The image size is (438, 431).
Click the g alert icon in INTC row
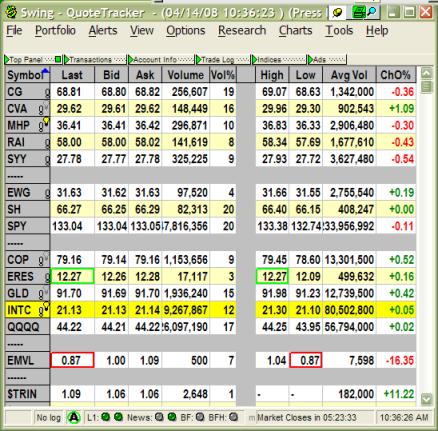(x=44, y=309)
